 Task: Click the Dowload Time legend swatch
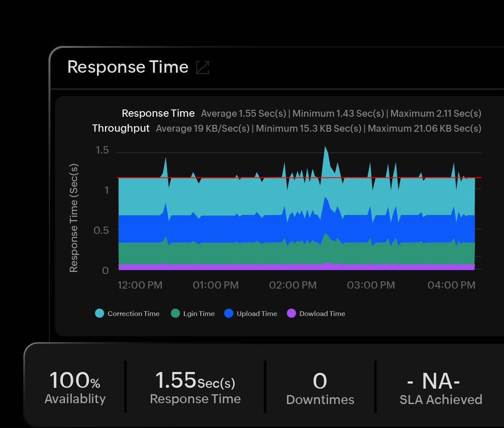click(291, 313)
